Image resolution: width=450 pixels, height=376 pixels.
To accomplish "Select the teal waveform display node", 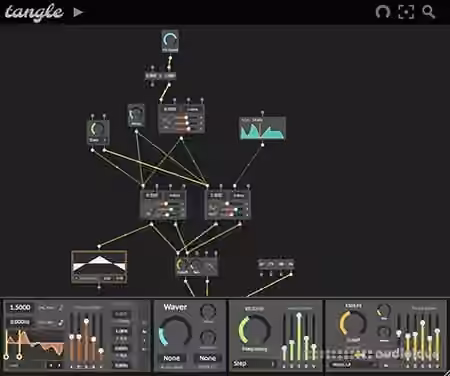I will [x=262, y=128].
